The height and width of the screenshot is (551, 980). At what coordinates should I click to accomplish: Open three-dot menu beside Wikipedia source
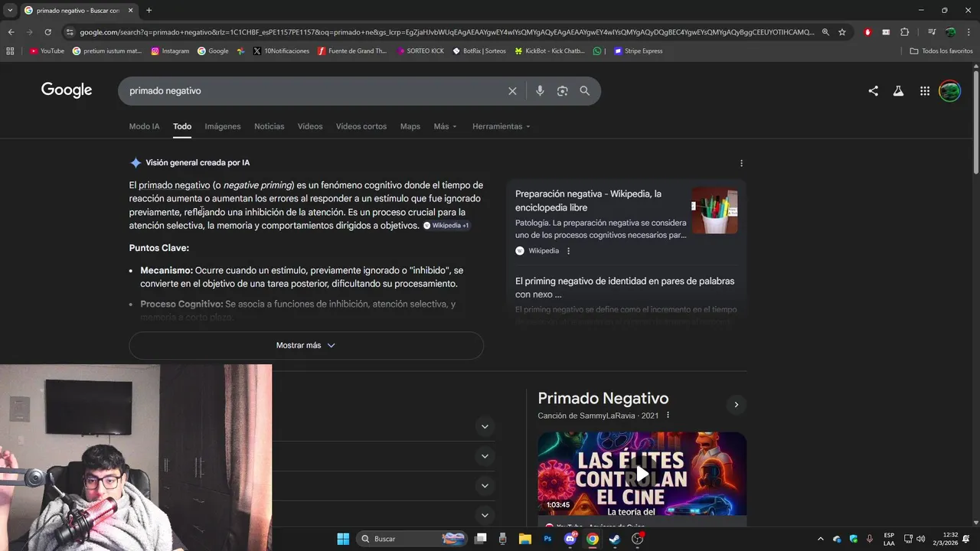click(568, 251)
